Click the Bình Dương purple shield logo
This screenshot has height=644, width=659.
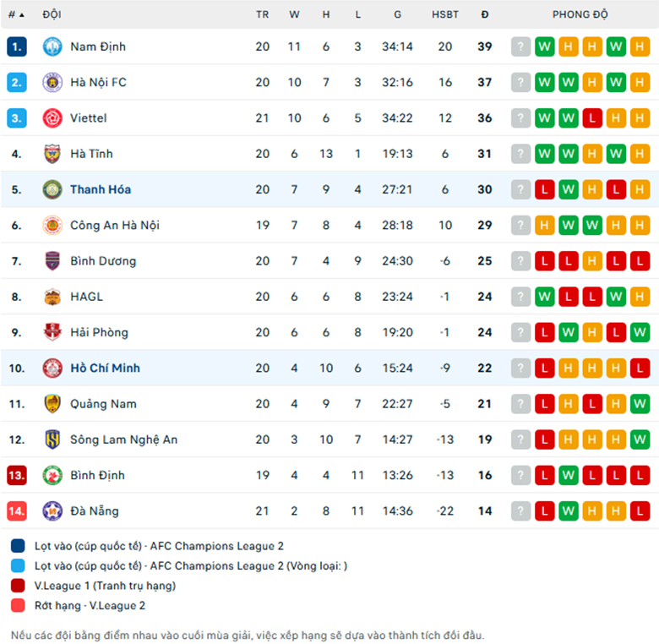tap(52, 261)
